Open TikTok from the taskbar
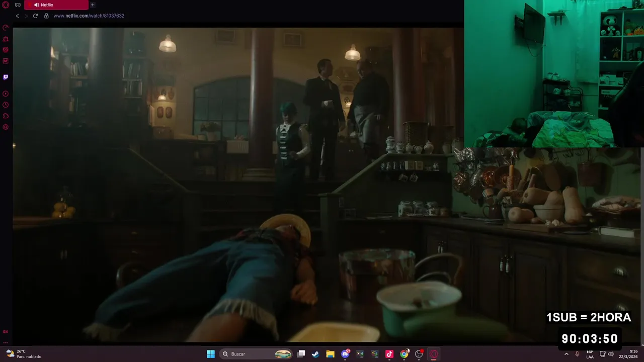 click(x=389, y=354)
